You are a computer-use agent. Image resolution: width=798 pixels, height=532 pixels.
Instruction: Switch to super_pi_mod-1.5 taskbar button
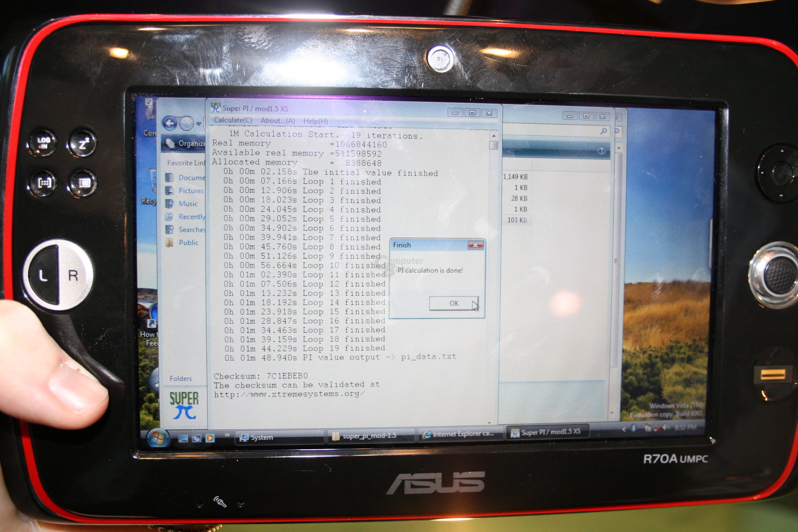[x=372, y=435]
